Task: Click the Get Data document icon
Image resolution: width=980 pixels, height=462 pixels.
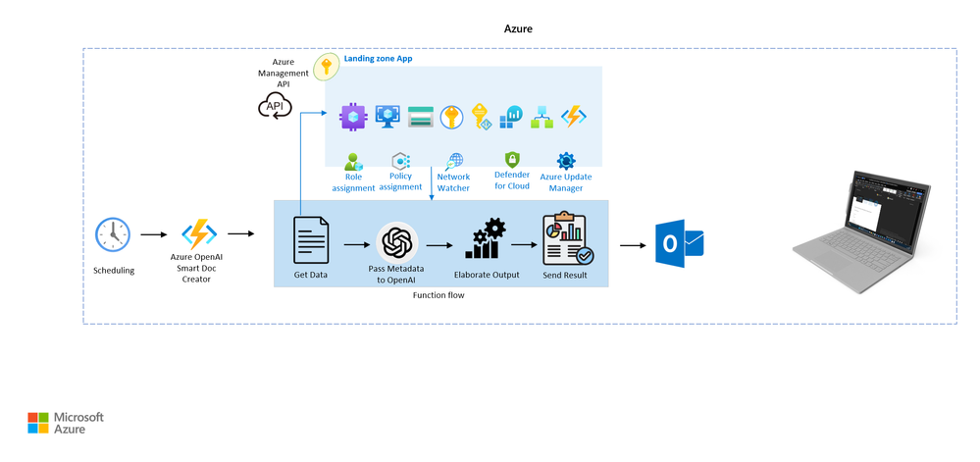Action: click(x=311, y=240)
